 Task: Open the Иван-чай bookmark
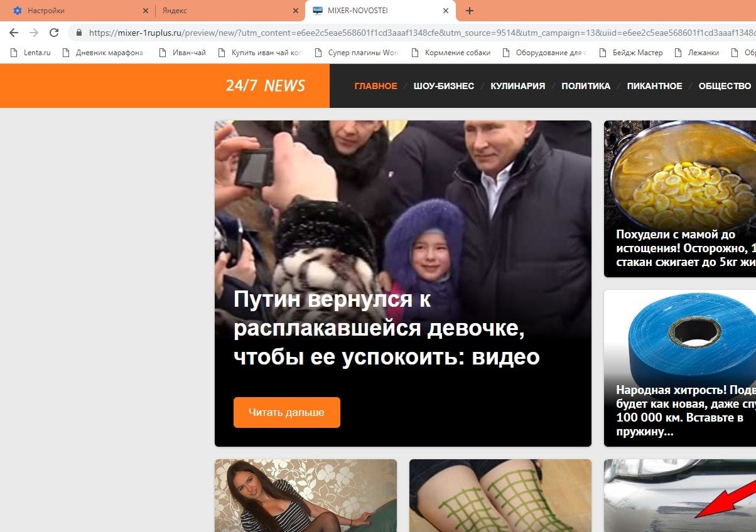pyautogui.click(x=183, y=53)
